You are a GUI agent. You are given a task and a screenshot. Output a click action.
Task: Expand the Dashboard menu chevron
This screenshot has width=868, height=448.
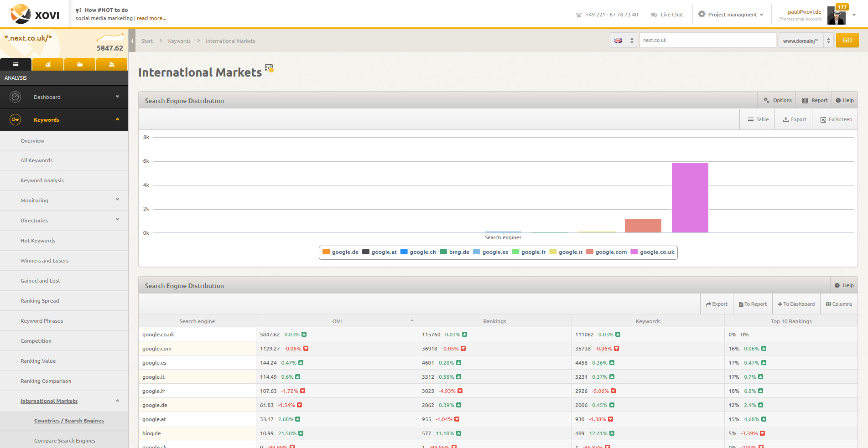[117, 97]
